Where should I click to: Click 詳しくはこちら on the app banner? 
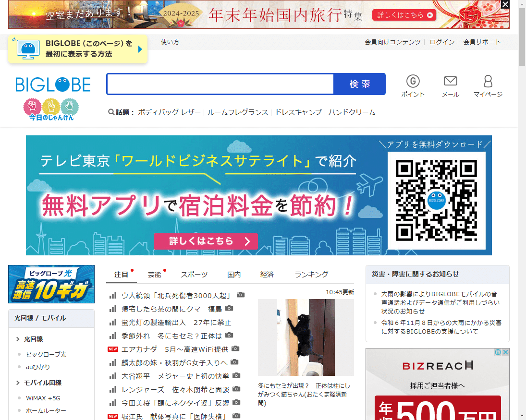click(206, 241)
